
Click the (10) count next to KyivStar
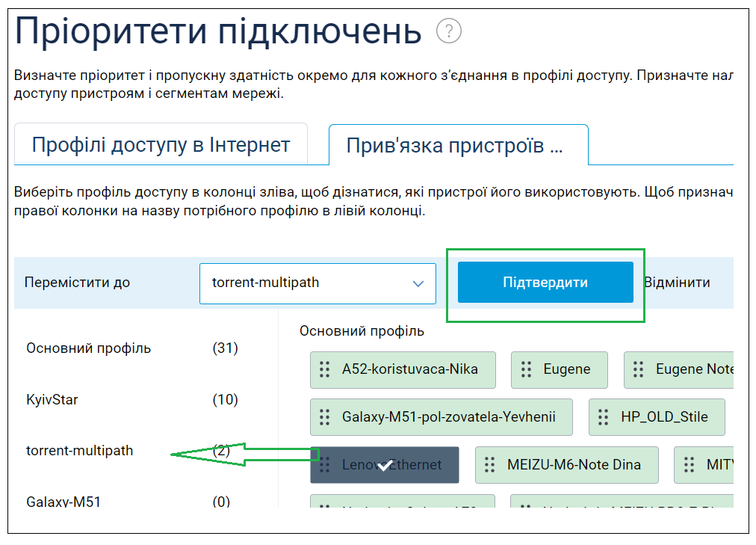point(226,400)
